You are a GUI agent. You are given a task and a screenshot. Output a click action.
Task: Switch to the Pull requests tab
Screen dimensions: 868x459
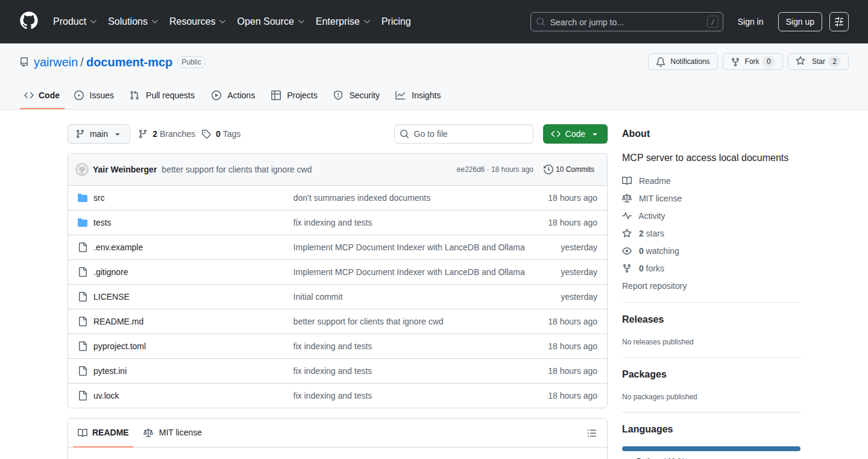tap(163, 95)
